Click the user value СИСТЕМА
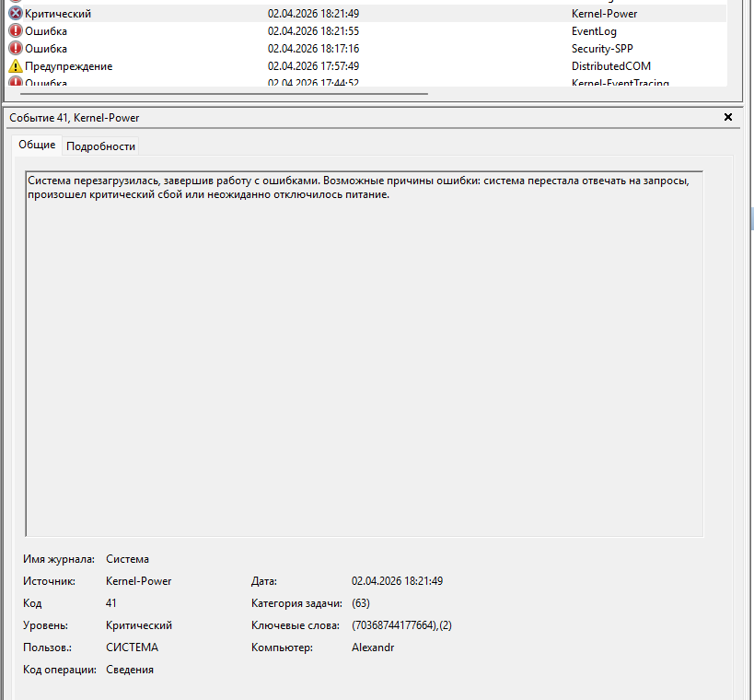Screen dimensions: 754x700 click(x=132, y=647)
